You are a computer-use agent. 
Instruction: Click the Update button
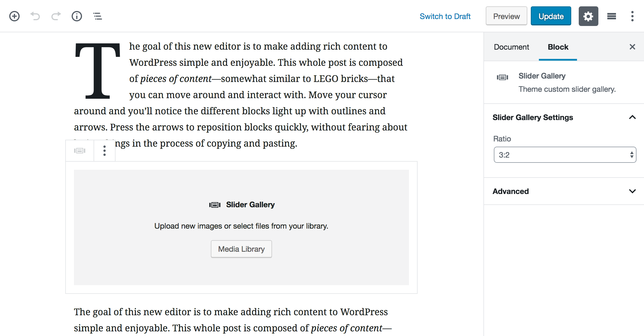pyautogui.click(x=550, y=16)
